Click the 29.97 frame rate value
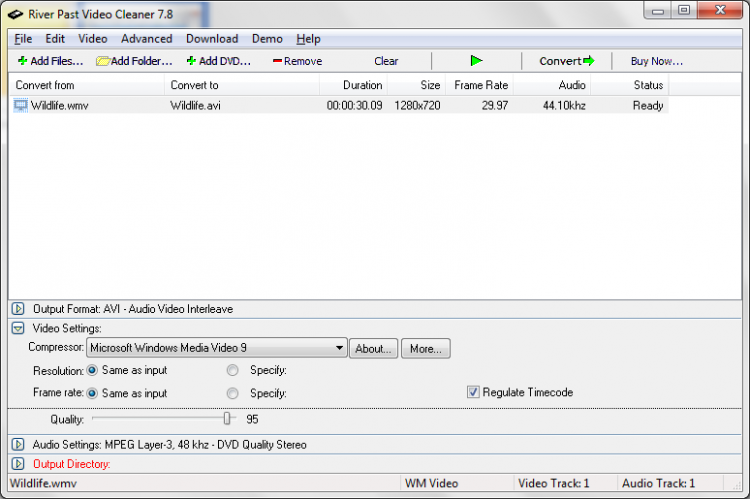This screenshot has height=499, width=750. tap(495, 105)
